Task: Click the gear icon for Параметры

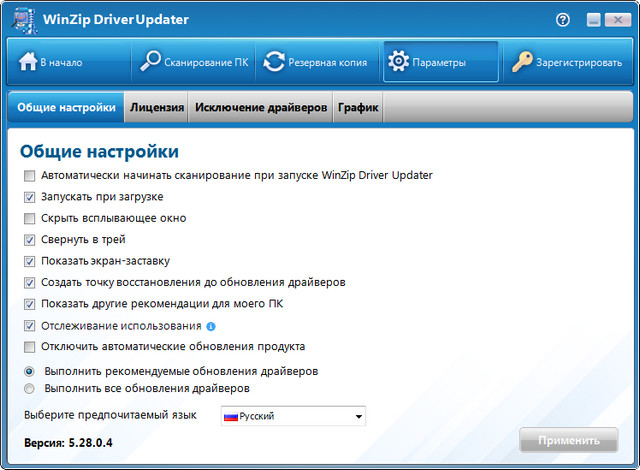Action: click(x=397, y=62)
